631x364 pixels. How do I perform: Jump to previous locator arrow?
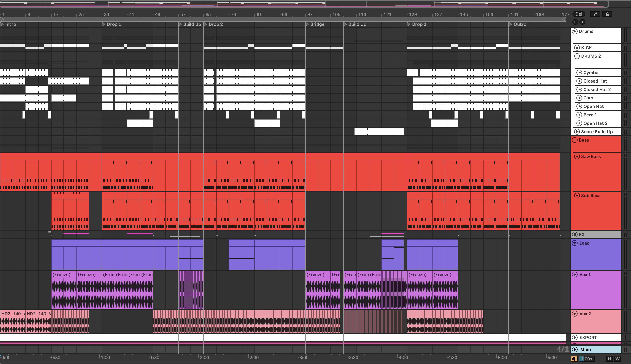click(x=575, y=22)
